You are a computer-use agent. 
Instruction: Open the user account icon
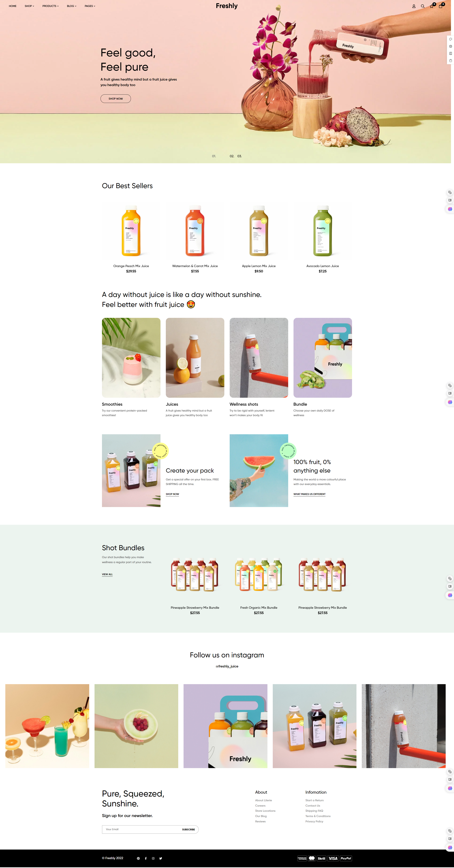click(x=414, y=6)
